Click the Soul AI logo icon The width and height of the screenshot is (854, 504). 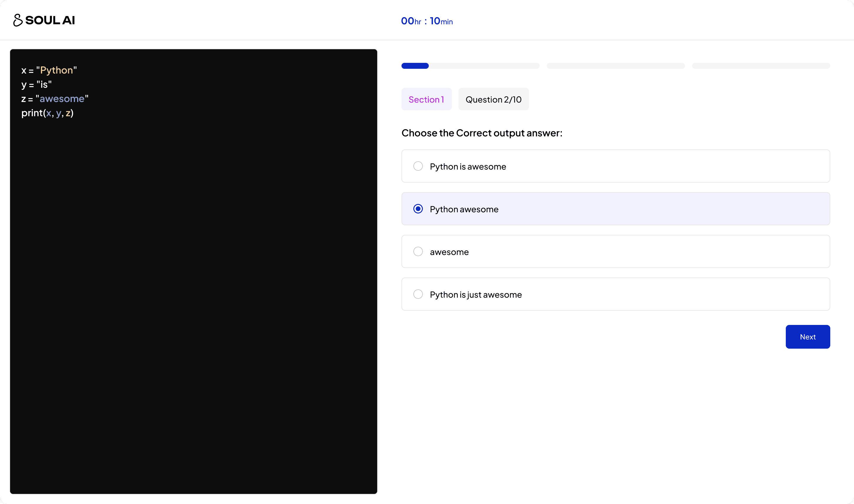[18, 20]
